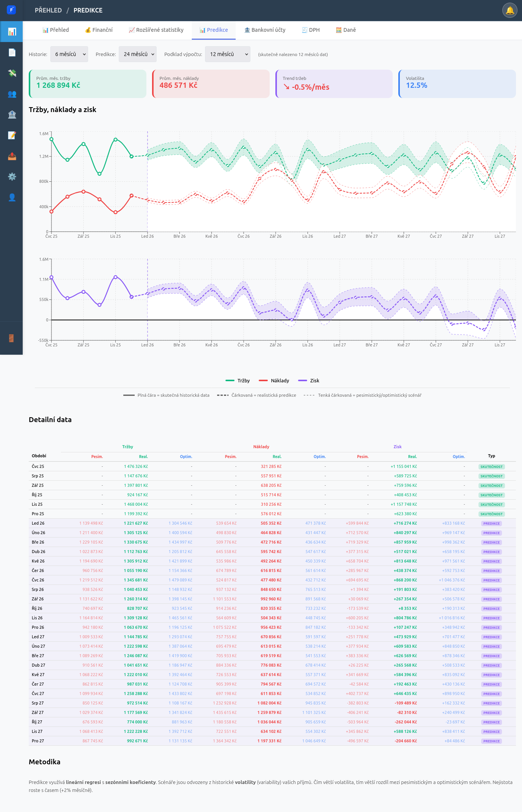Viewport: 522px width, 812px height.
Task: Open the Historie dropdown showing 6 měsíců
Action: tap(69, 54)
